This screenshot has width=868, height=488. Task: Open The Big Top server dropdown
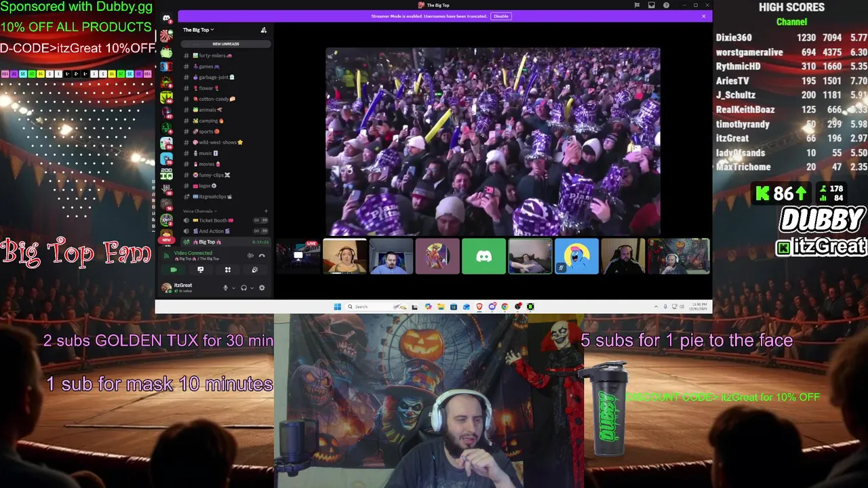pyautogui.click(x=198, y=30)
